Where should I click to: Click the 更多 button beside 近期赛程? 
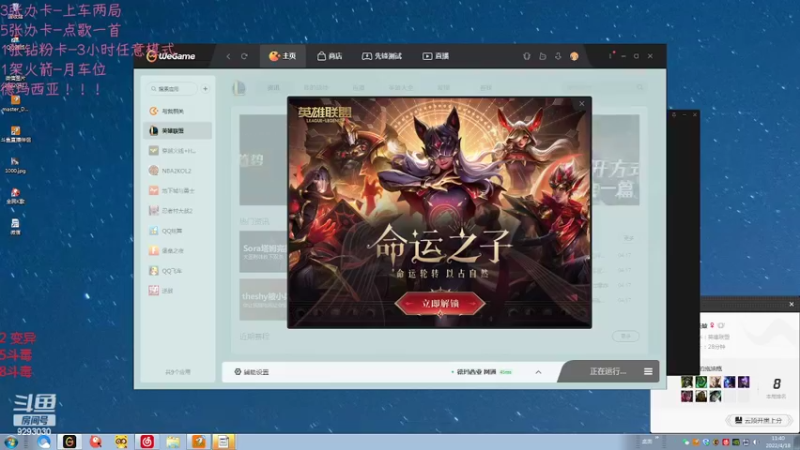[626, 336]
